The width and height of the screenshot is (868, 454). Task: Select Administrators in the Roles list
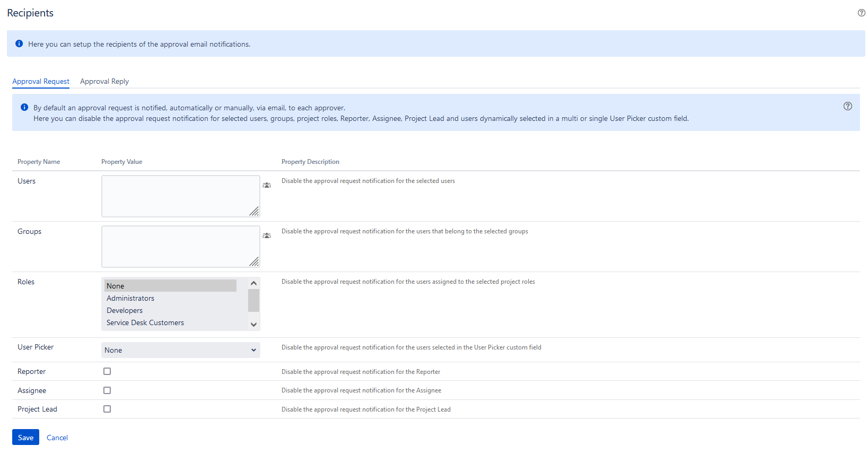130,298
